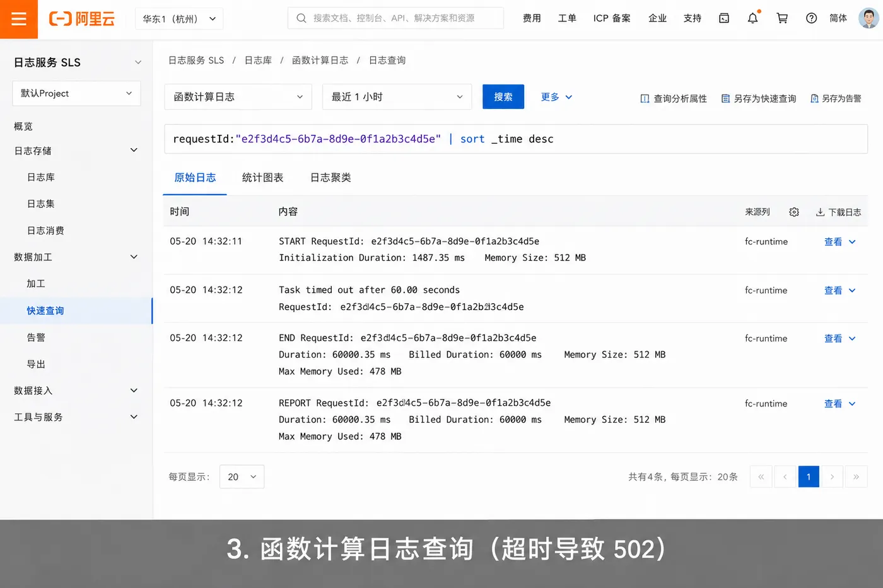Open 查询分析属性 settings
883x588 pixels.
674,98
